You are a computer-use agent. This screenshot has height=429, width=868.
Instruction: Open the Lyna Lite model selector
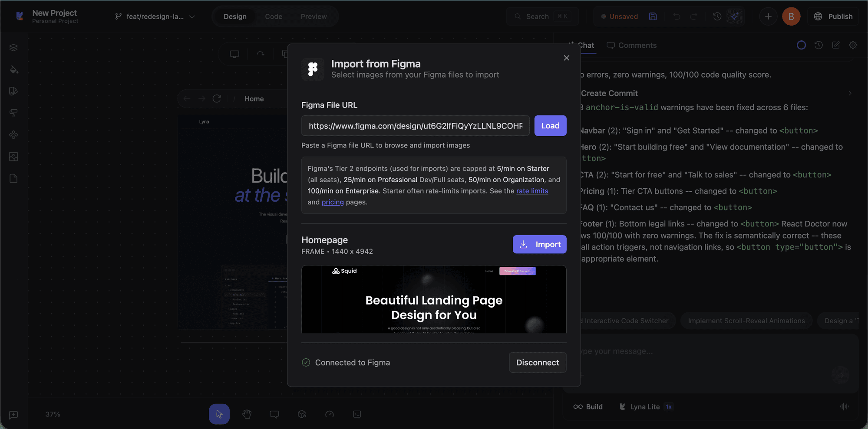pos(645,406)
